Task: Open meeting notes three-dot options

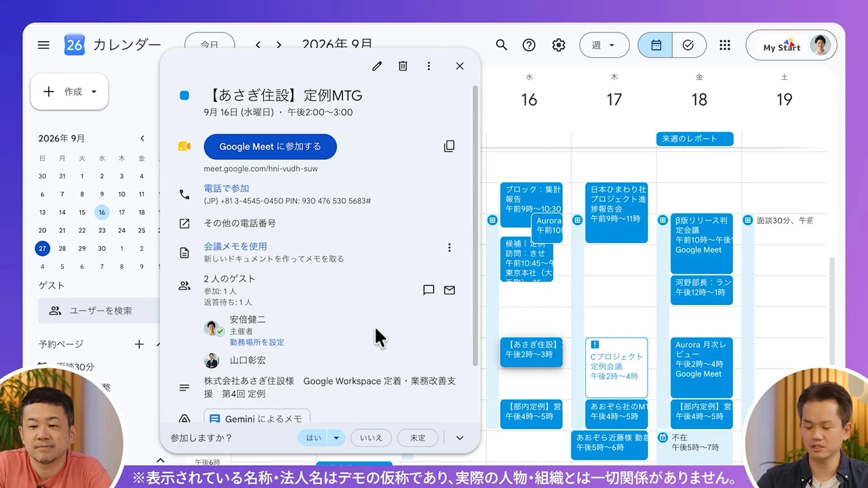Action: click(449, 247)
